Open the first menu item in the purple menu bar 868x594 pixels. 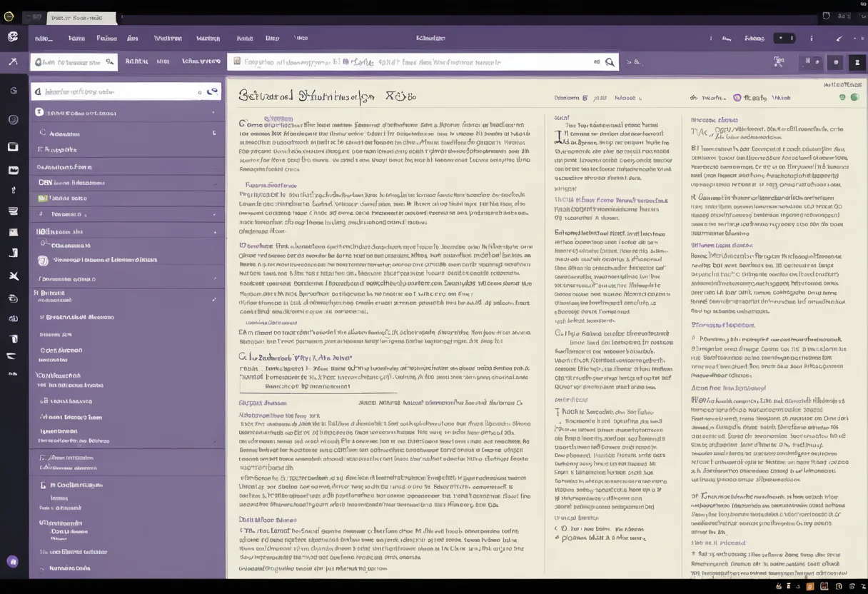point(44,39)
